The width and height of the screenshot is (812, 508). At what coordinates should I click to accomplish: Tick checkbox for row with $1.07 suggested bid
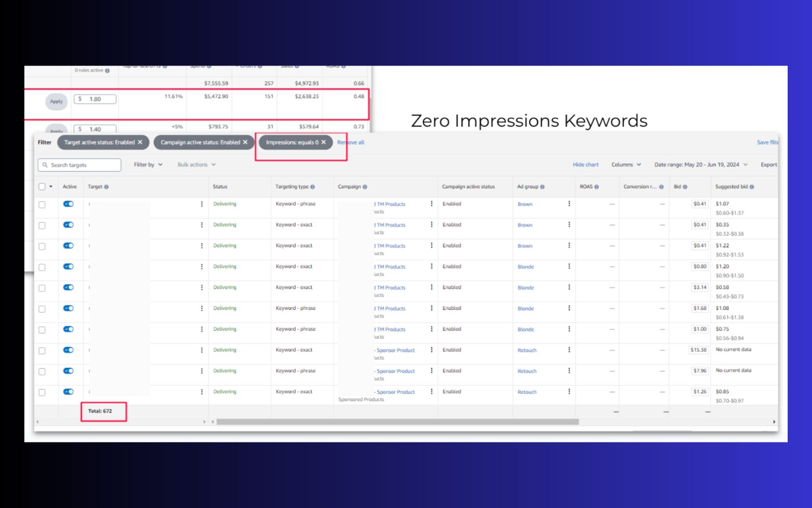point(42,205)
